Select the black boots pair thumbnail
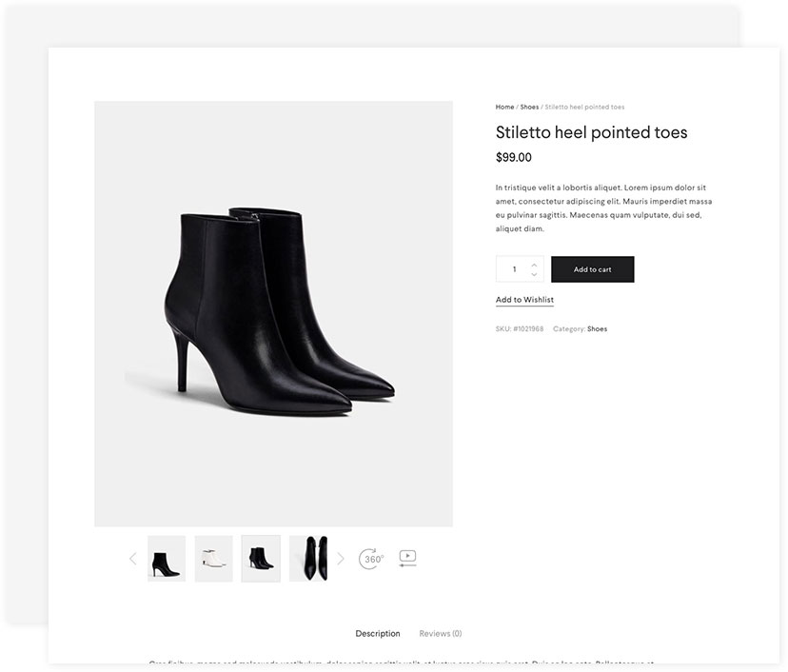The width and height of the screenshot is (788, 672). (261, 559)
